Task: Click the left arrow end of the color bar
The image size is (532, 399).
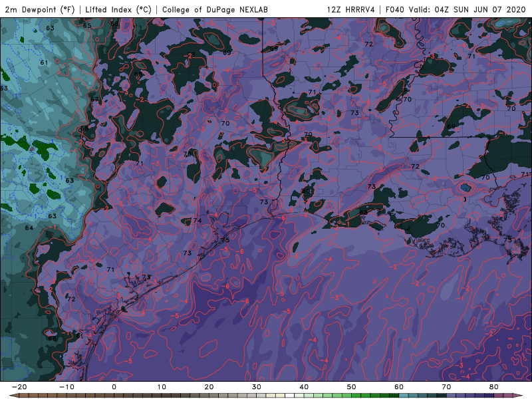Action: point(13,396)
